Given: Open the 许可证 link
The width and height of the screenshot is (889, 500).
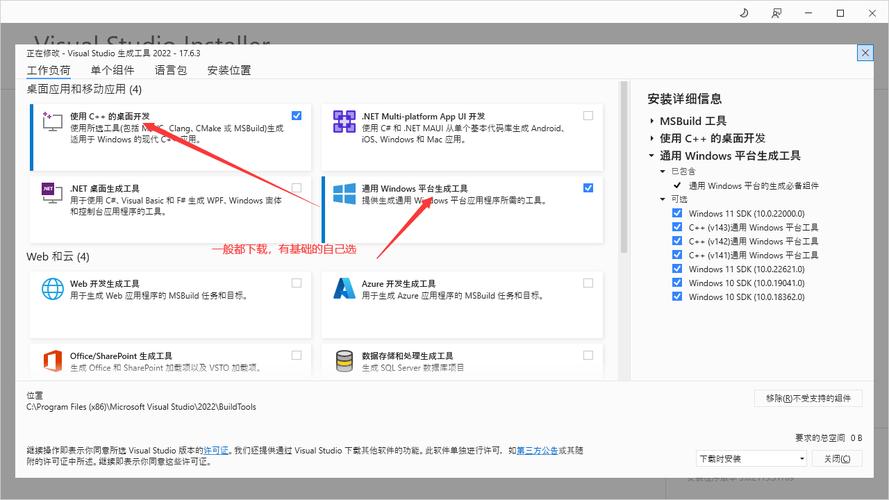Looking at the screenshot, I should click(x=215, y=451).
